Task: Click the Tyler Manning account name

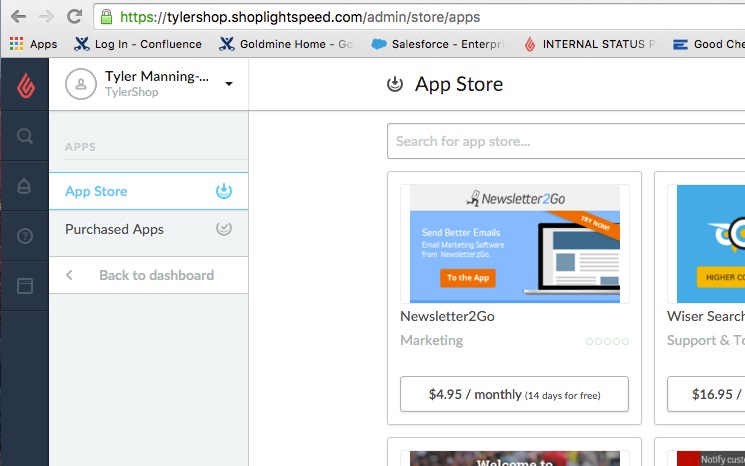Action: point(157,76)
